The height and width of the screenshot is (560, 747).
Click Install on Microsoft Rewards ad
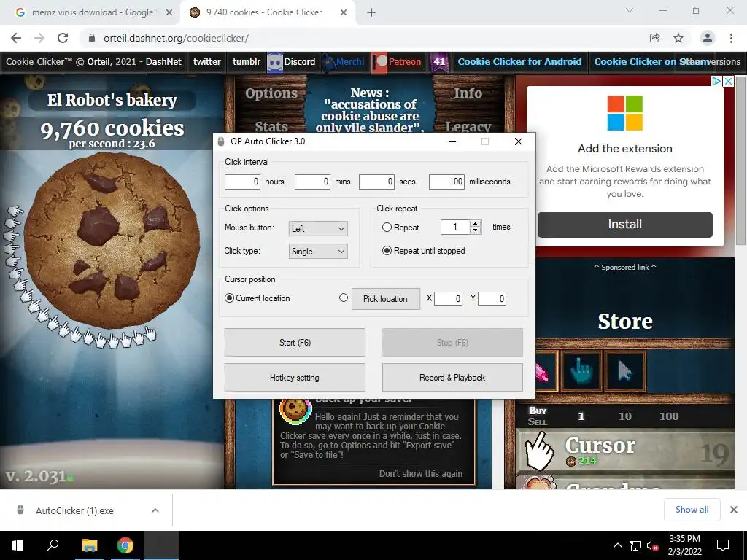coord(625,225)
